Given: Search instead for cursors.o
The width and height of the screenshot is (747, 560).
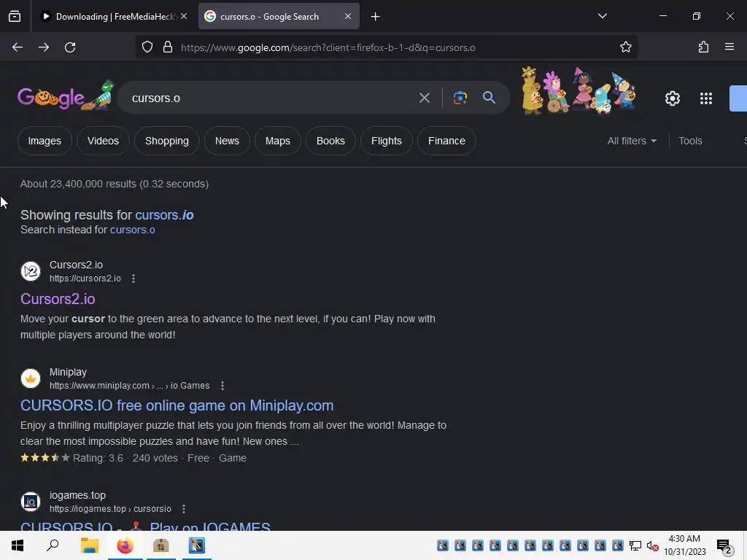Looking at the screenshot, I should pos(133,230).
